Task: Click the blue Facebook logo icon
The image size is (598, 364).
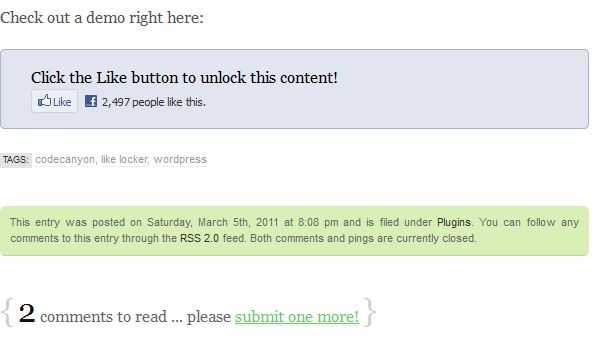Action: coord(90,101)
